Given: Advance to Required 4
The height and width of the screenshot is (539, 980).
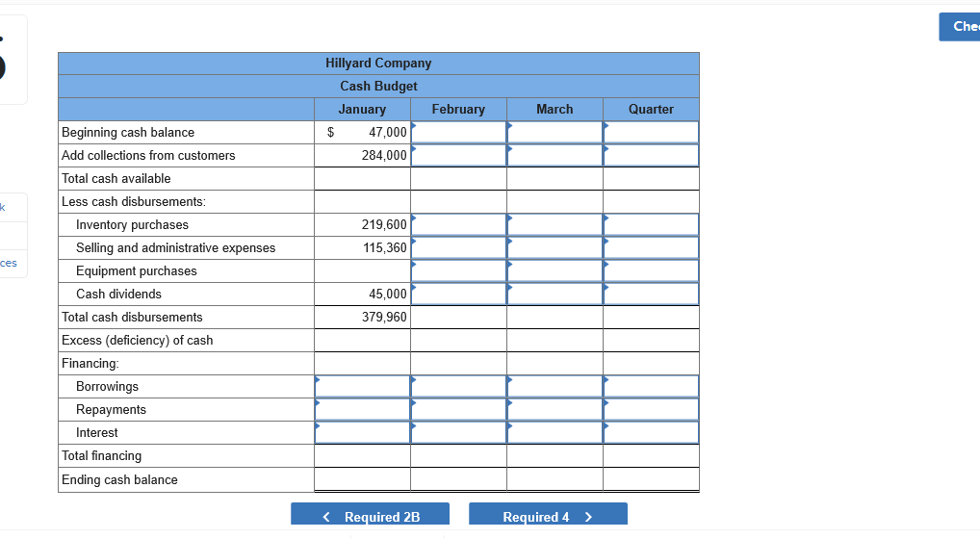Looking at the screenshot, I should tap(548, 516).
